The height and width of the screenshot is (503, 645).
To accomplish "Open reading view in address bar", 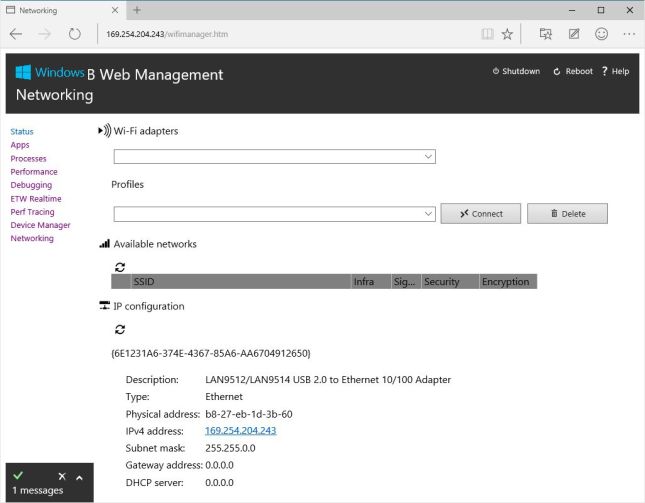I will click(x=487, y=34).
